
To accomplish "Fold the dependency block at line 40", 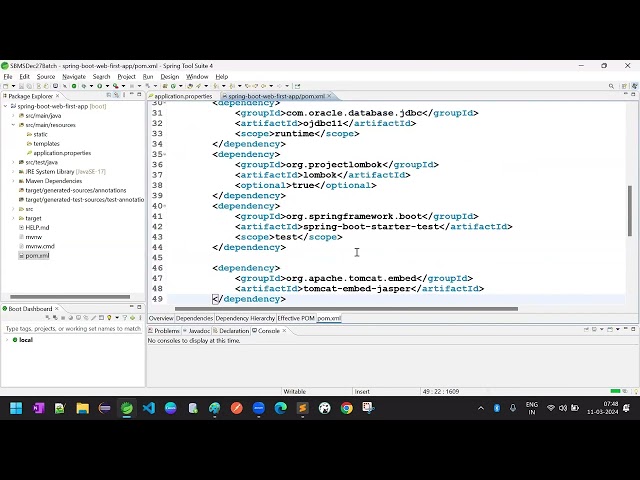I will [x=165, y=206].
